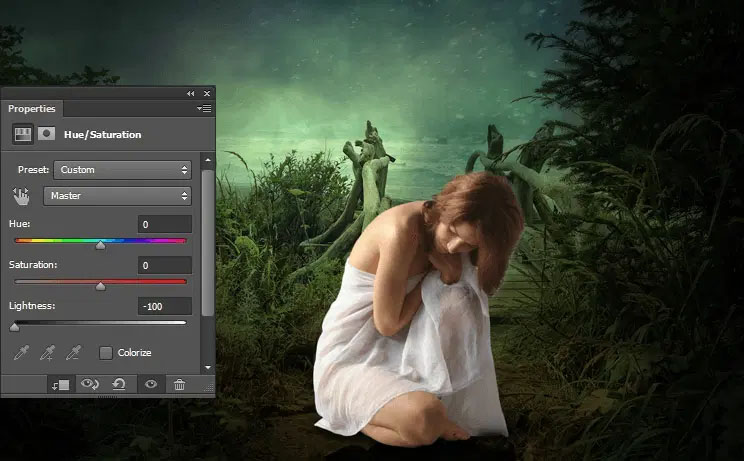
Task: Clip adjustment to layer below
Action: click(61, 385)
